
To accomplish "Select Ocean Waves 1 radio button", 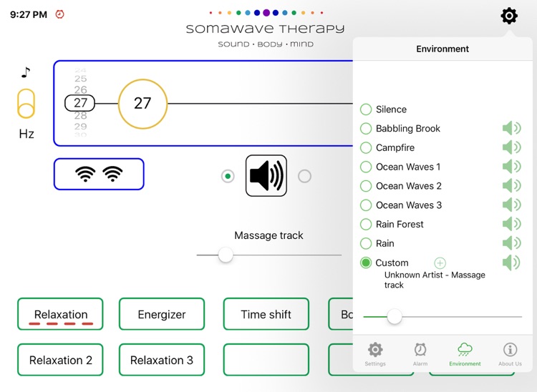I will point(366,167).
